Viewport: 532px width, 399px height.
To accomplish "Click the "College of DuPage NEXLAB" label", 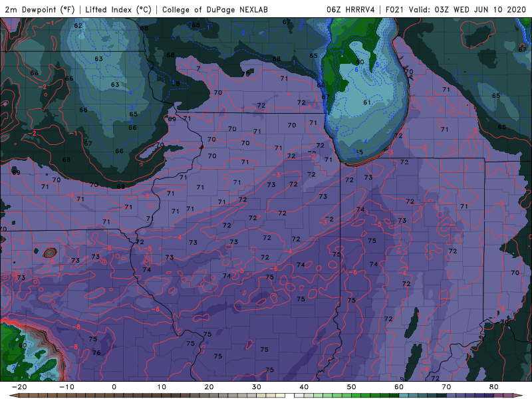I will point(215,9).
